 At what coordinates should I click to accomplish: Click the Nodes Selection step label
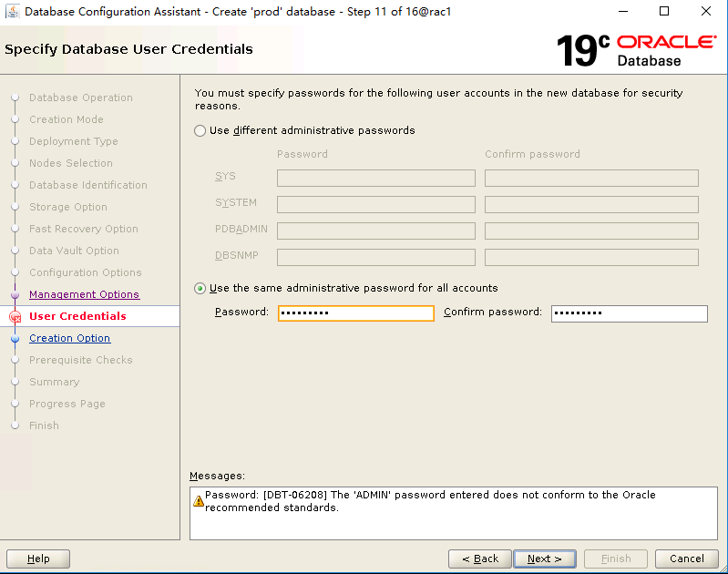pyautogui.click(x=71, y=163)
